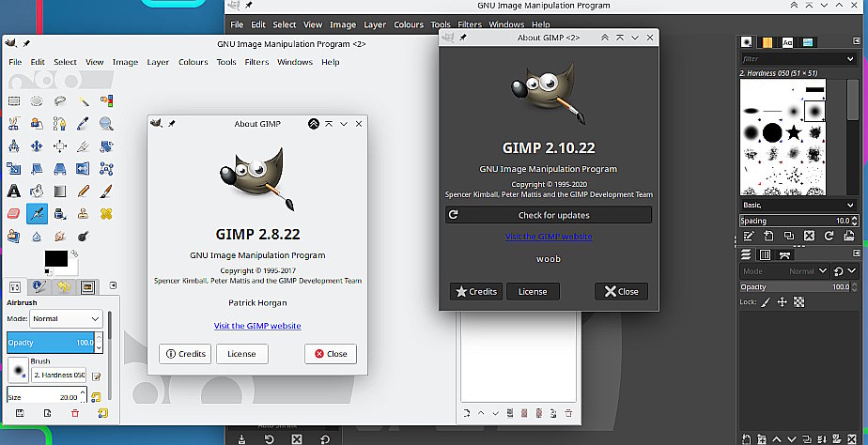Select the Ellipse Select tool

coord(37,100)
